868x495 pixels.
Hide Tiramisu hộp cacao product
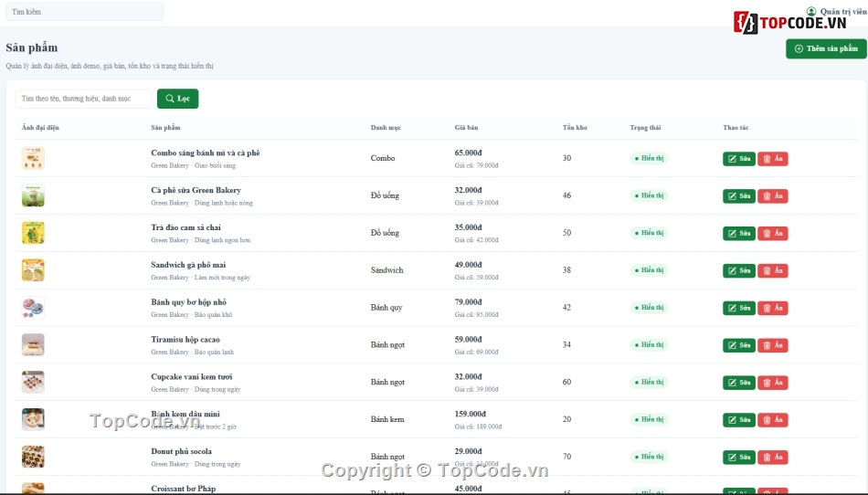tap(772, 345)
